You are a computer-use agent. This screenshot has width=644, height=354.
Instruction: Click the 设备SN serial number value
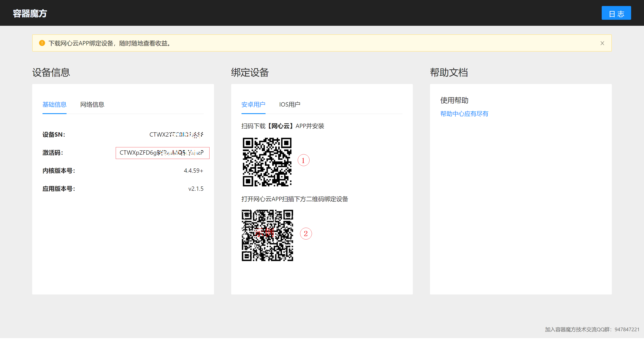pos(176,135)
